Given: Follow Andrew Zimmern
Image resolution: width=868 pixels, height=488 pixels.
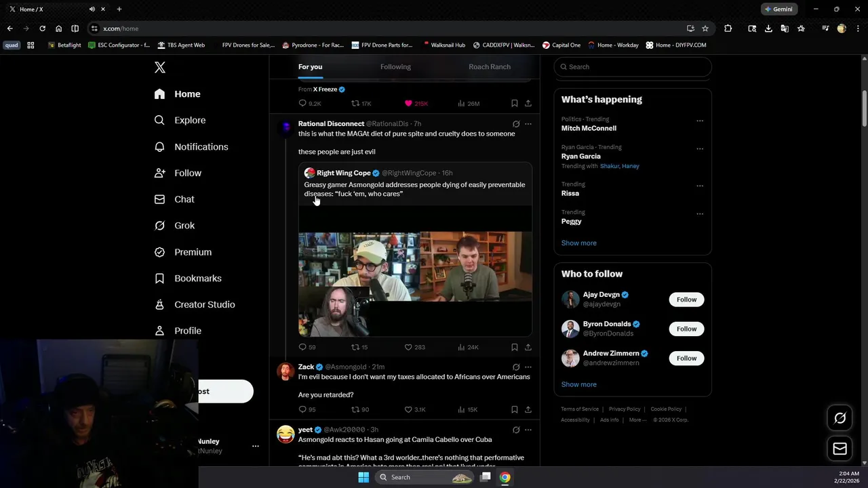Looking at the screenshot, I should click(x=686, y=358).
